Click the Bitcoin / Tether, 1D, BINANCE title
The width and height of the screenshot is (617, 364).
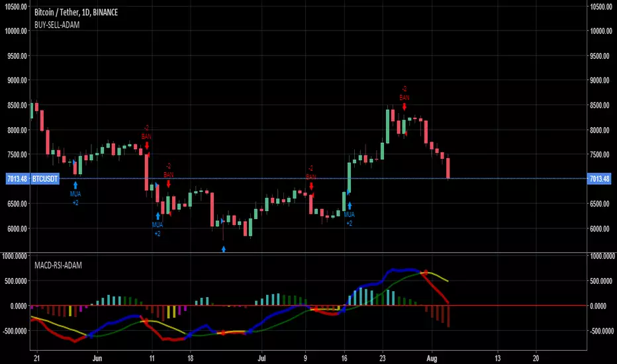(x=76, y=13)
